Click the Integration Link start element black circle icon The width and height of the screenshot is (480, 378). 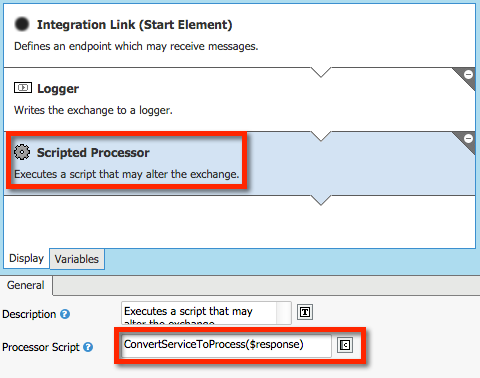click(22, 24)
